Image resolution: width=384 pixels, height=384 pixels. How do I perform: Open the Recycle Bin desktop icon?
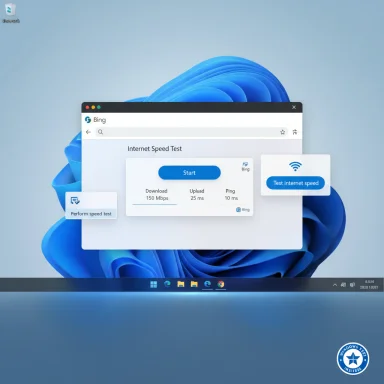(x=11, y=13)
